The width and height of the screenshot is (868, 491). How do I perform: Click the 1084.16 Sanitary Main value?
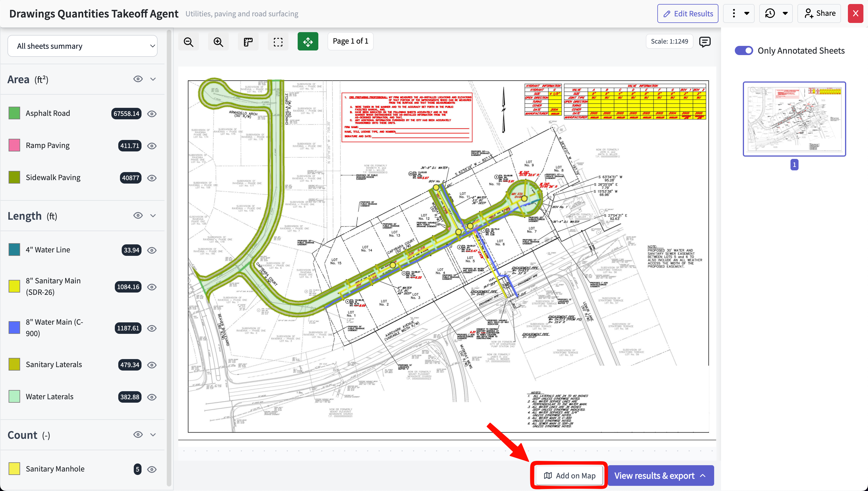point(128,287)
